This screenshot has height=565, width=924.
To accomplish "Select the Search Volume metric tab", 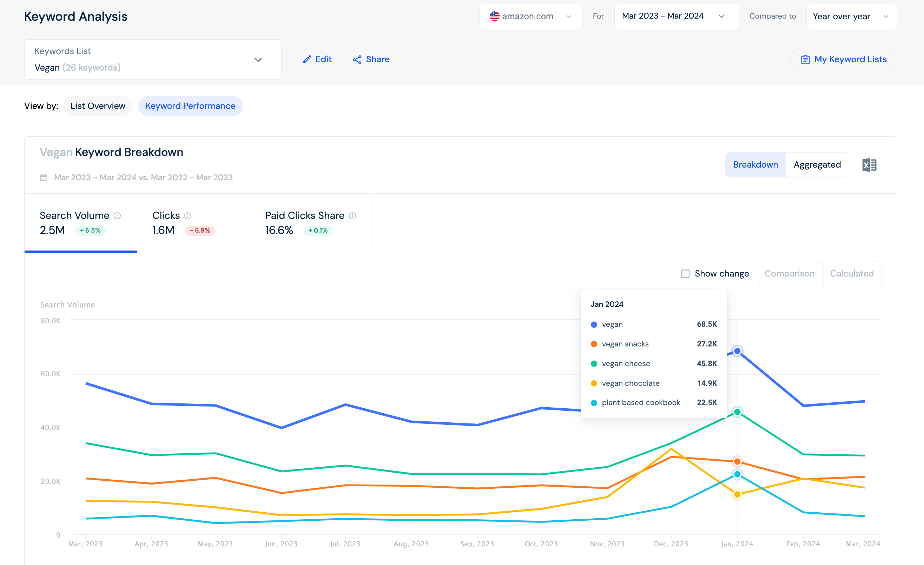I will tap(81, 223).
